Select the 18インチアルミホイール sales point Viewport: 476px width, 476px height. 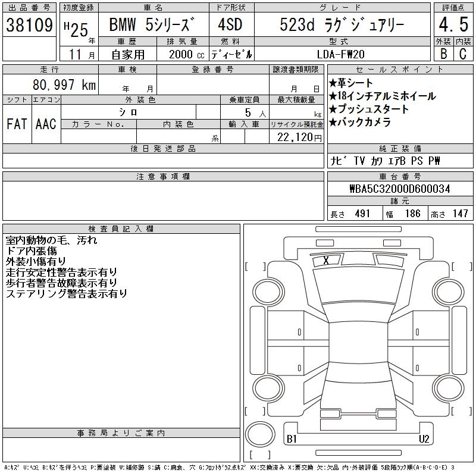(x=382, y=96)
